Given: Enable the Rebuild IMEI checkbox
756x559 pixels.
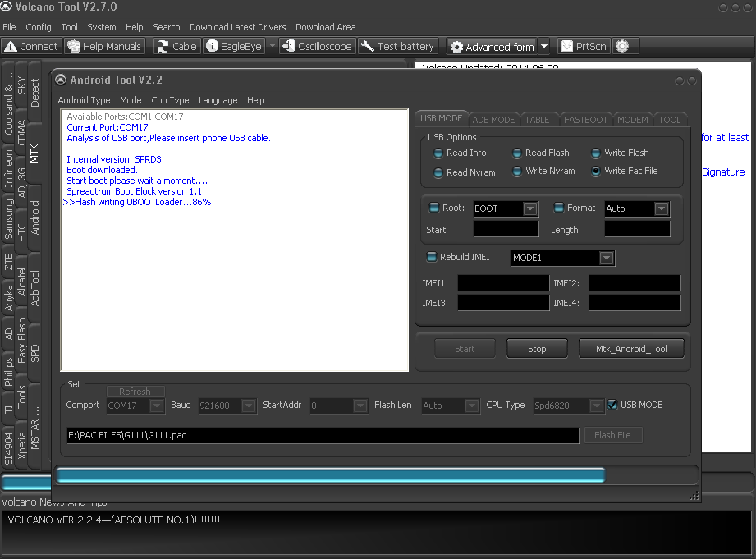Looking at the screenshot, I should 432,258.
